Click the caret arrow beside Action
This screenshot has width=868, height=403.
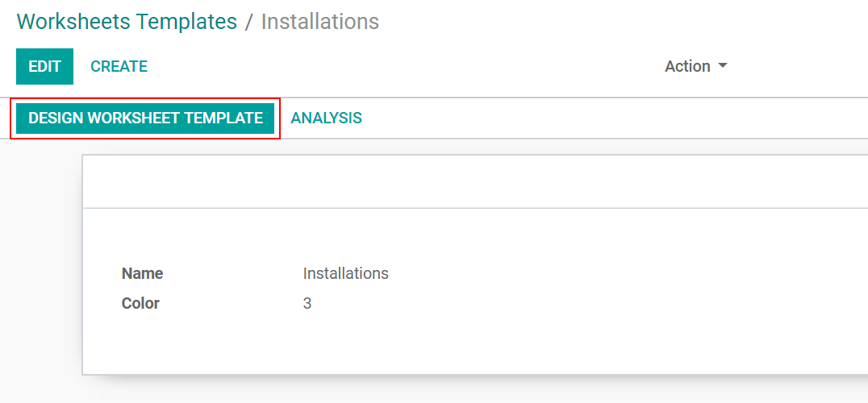point(722,66)
